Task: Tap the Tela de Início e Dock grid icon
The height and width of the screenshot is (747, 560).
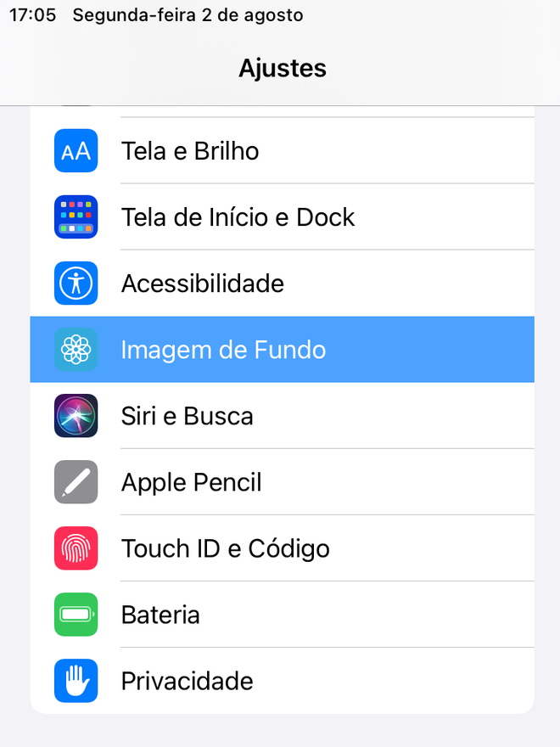Action: click(x=76, y=216)
